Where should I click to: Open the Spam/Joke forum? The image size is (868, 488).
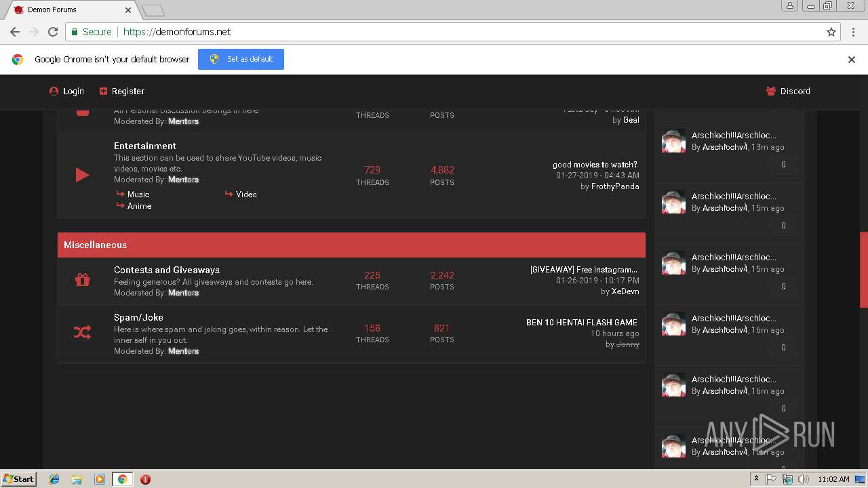[x=138, y=317]
